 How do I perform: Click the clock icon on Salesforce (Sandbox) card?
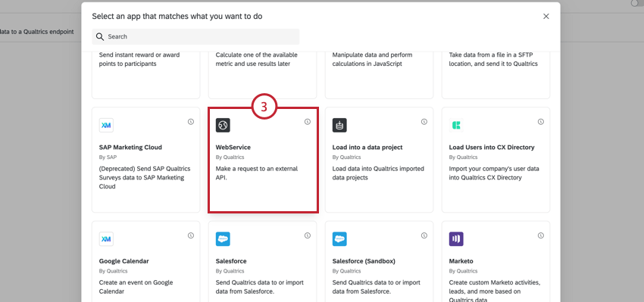(x=424, y=235)
